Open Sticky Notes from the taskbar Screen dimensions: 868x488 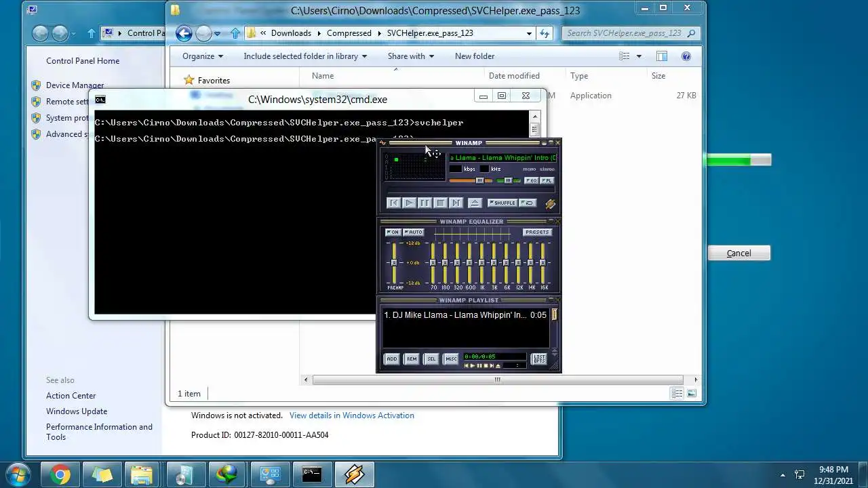pos(102,475)
